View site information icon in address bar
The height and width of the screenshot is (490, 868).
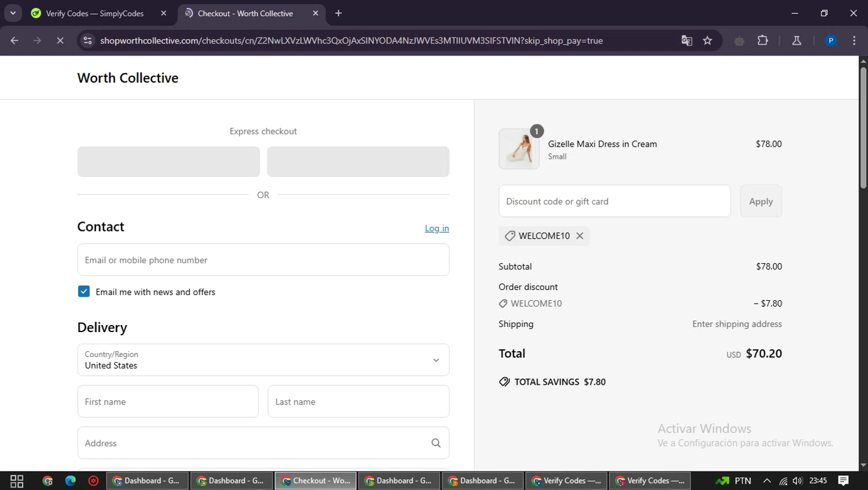click(x=87, y=40)
